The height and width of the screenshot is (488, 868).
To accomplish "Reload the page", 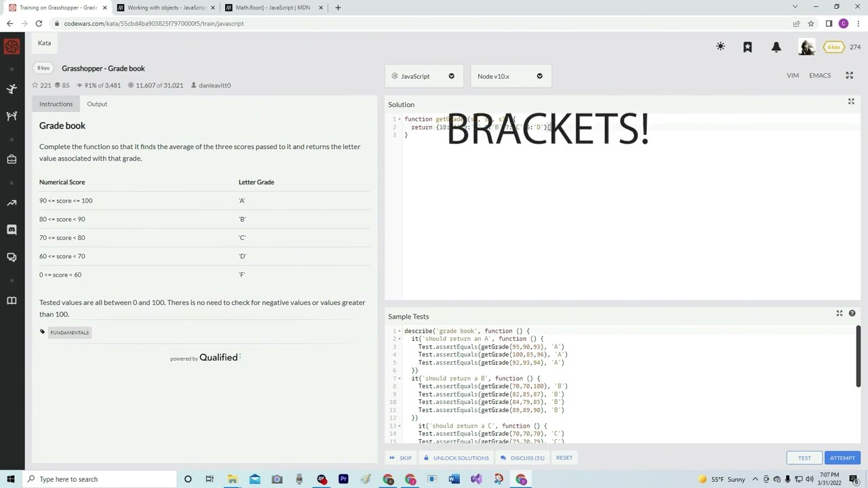I will pyautogui.click(x=39, y=23).
